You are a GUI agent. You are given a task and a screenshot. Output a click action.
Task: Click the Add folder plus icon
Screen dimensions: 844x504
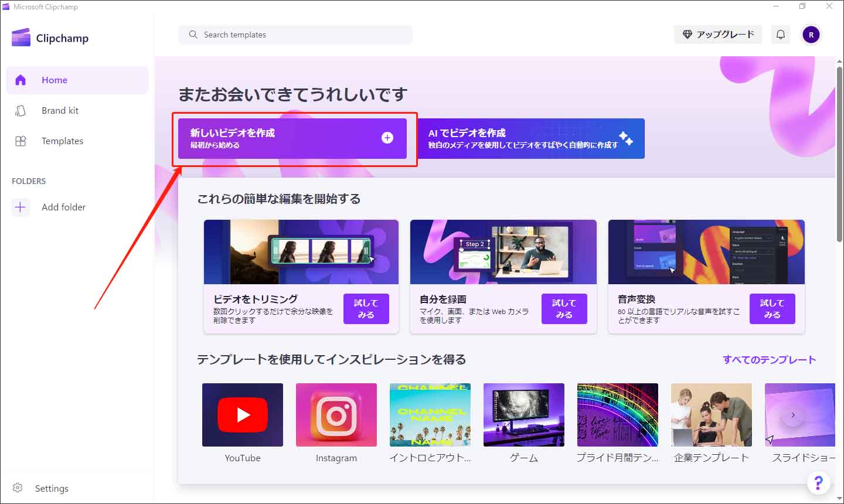pos(21,207)
